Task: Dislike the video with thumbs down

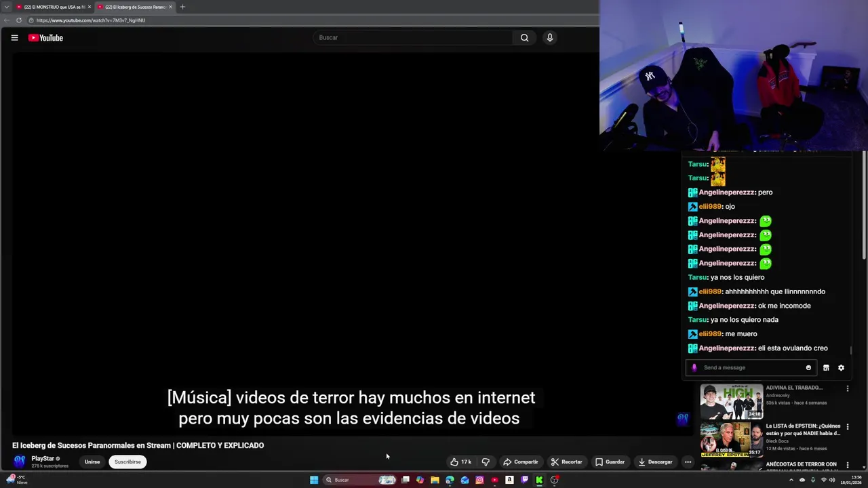Action: click(486, 462)
